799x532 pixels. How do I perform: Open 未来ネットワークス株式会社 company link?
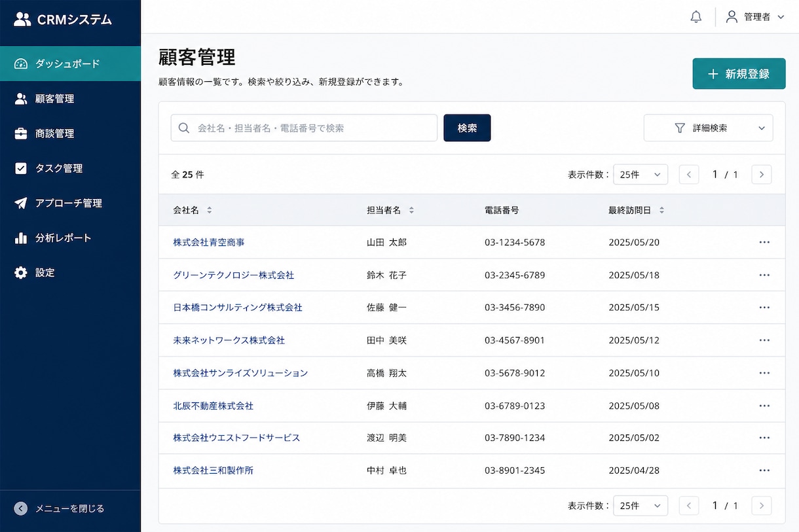pyautogui.click(x=229, y=340)
